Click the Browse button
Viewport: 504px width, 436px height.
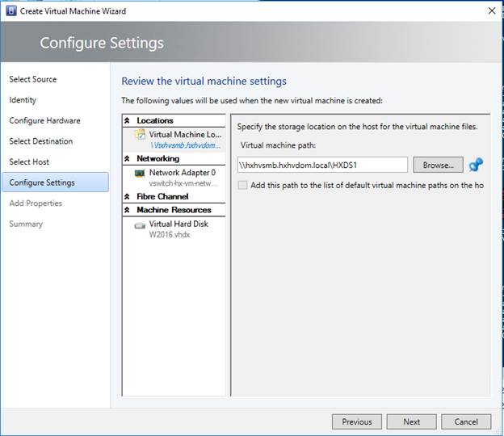tap(438, 165)
